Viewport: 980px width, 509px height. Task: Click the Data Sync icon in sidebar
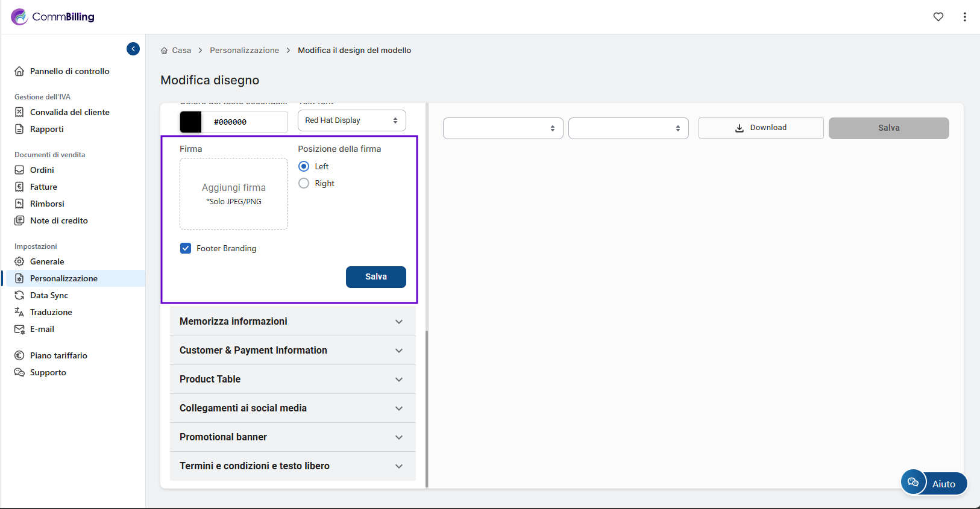(x=19, y=295)
